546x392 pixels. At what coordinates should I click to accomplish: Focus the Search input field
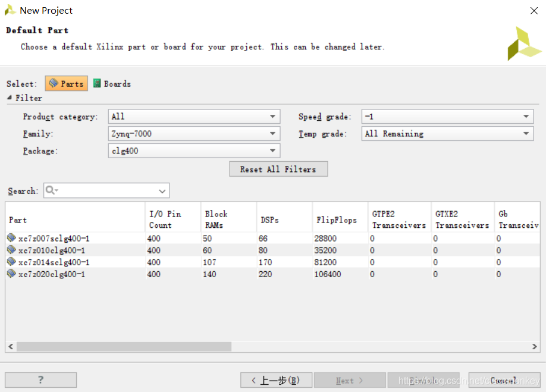[106, 190]
